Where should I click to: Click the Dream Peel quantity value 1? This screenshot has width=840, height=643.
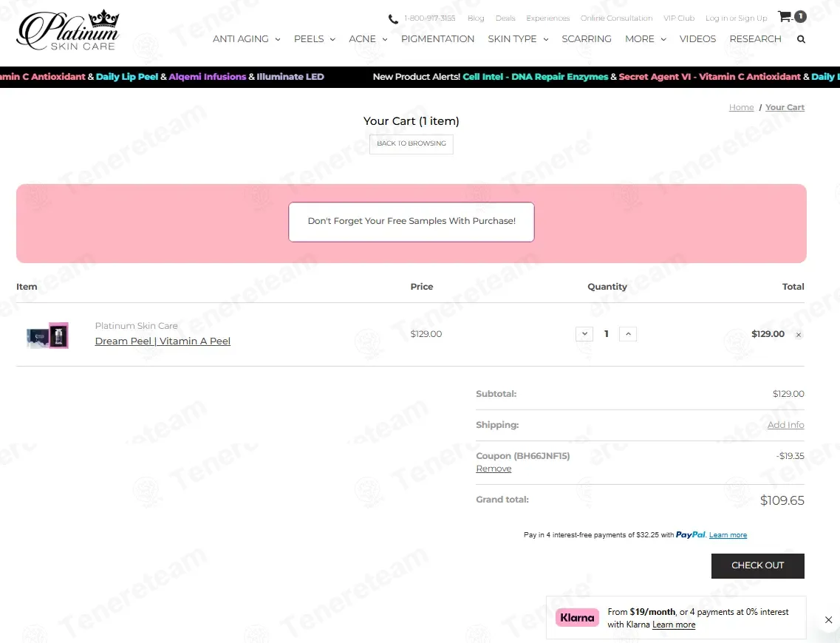[x=607, y=334]
